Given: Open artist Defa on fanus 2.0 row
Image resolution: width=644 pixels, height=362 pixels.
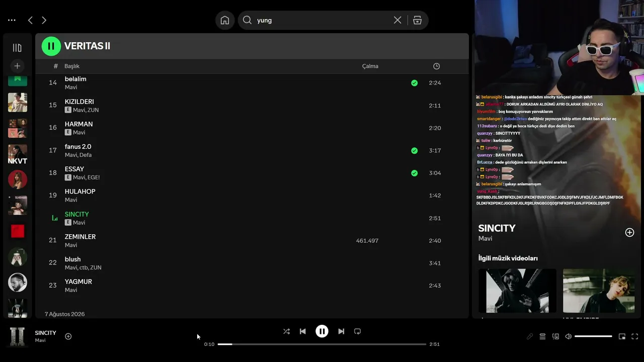Looking at the screenshot, I should click(x=86, y=155).
